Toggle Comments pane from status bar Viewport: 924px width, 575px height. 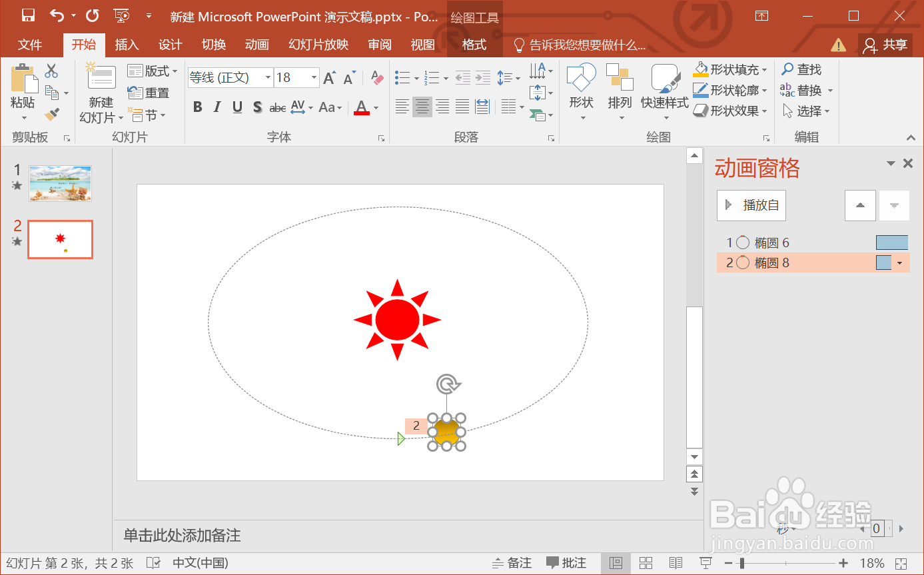(x=566, y=563)
